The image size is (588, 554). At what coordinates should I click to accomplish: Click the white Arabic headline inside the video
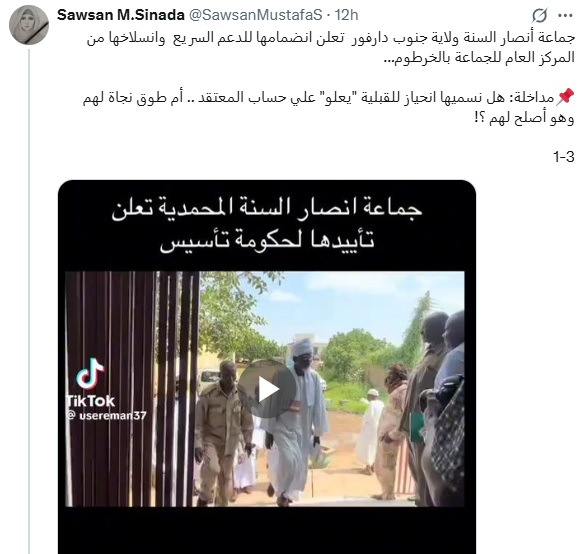tap(267, 224)
